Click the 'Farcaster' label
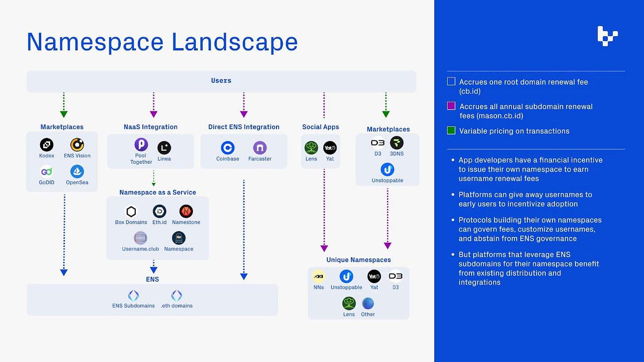The image size is (644, 362). pos(260,159)
